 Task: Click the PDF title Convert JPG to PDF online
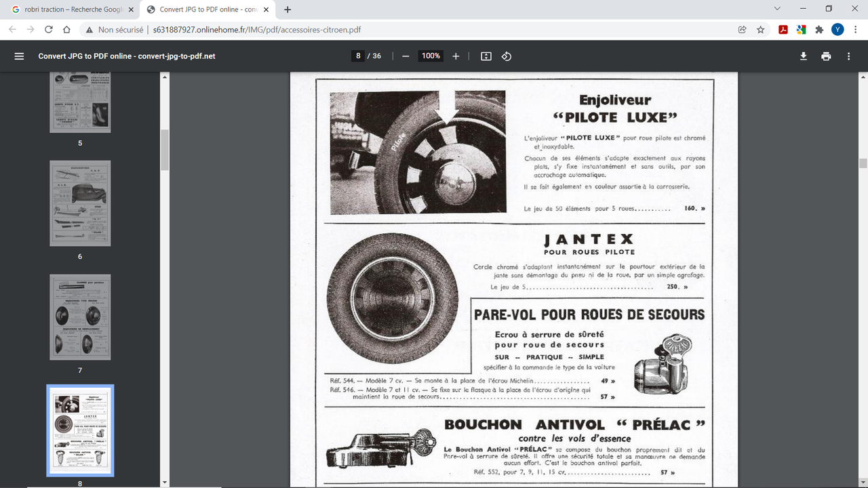127,56
